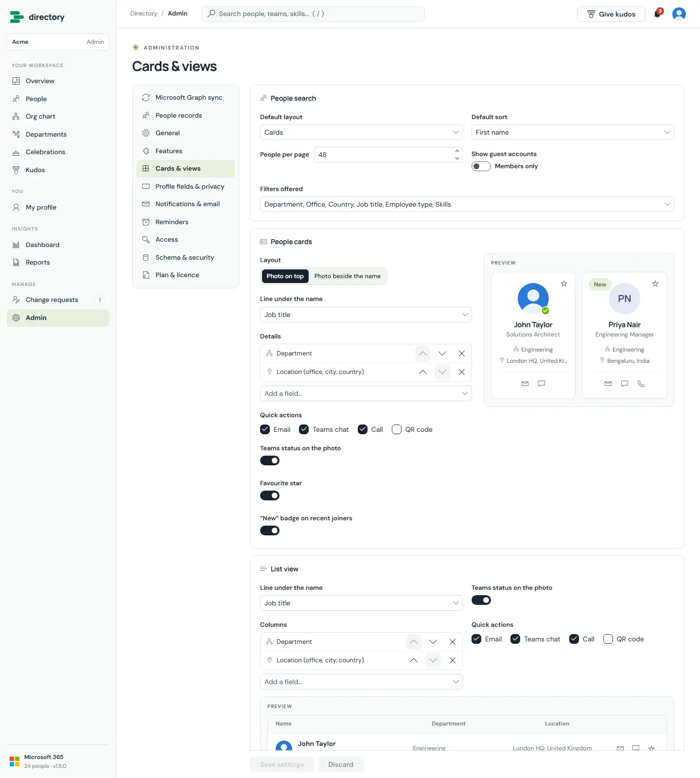Go to Profile fields & privacy settings
This screenshot has height=778, width=700.
[x=186, y=186]
